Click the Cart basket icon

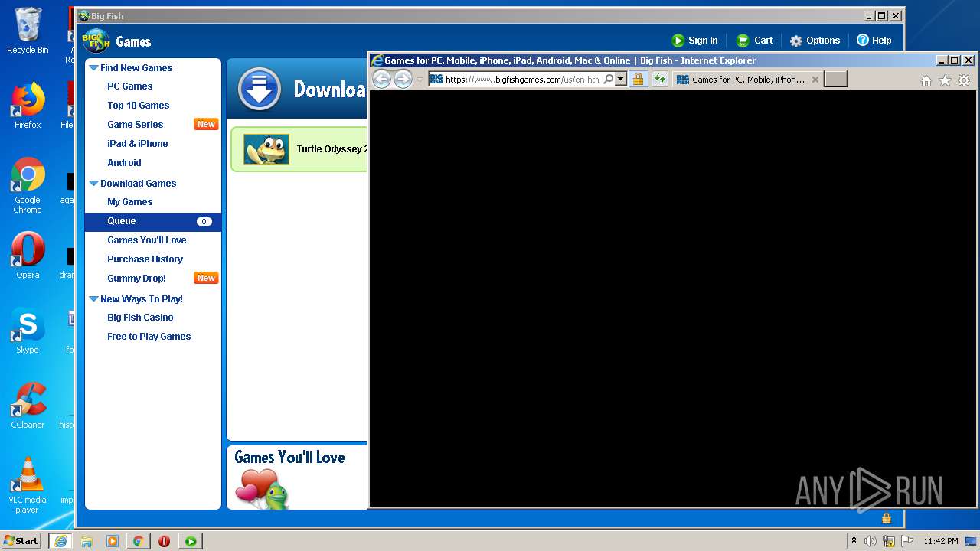[x=743, y=41]
